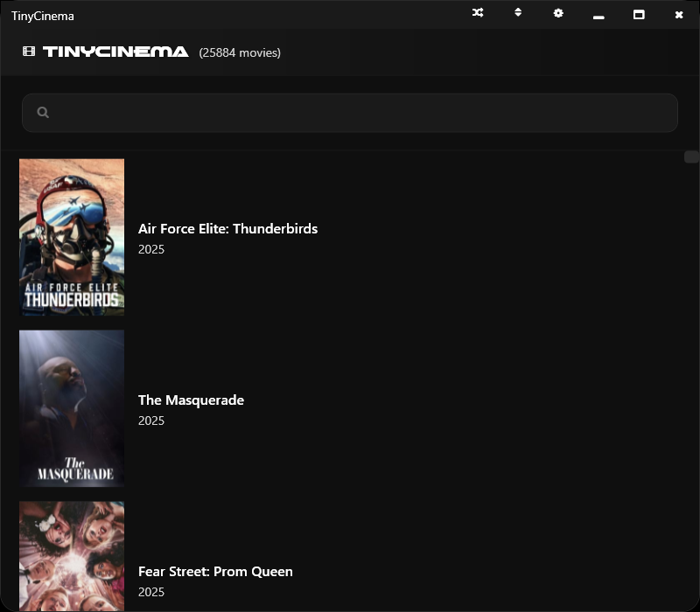Minimize the TinyCinema window
700x612 pixels.
[598, 17]
